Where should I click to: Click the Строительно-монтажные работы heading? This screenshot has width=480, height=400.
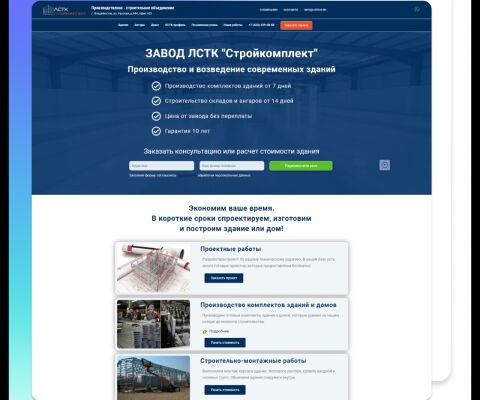253,361
